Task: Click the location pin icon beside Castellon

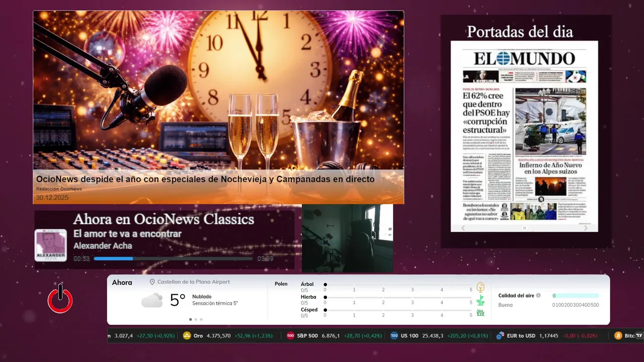Action: 152,282
